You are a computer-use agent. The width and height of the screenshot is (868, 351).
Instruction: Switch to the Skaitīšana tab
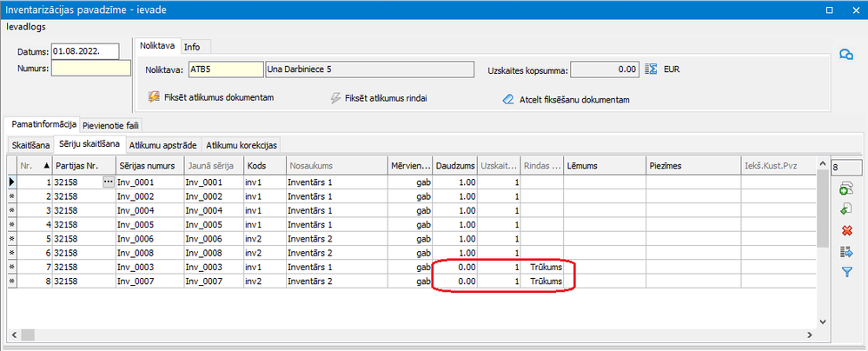(x=31, y=145)
